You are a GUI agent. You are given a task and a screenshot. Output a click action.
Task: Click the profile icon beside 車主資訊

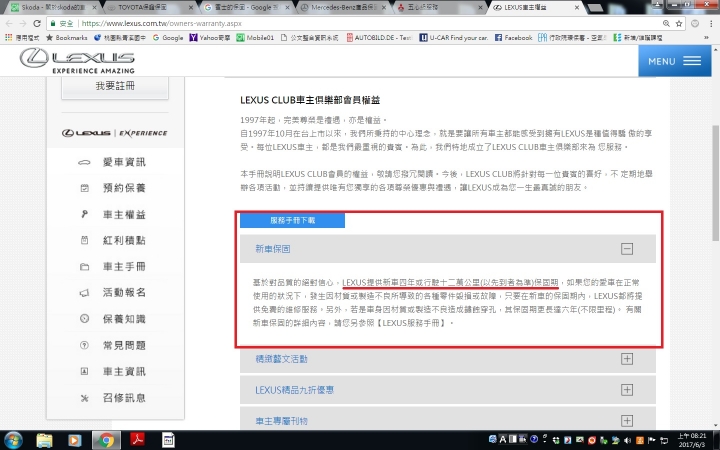click(x=84, y=371)
